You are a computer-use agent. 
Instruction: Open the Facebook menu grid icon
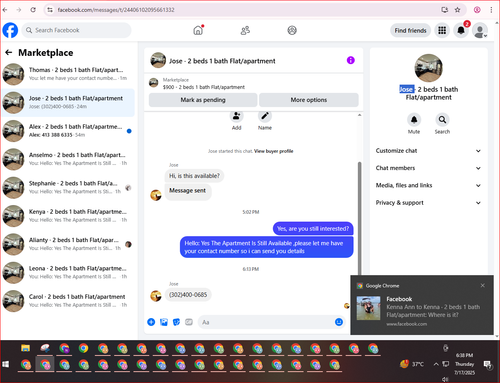pos(442,30)
